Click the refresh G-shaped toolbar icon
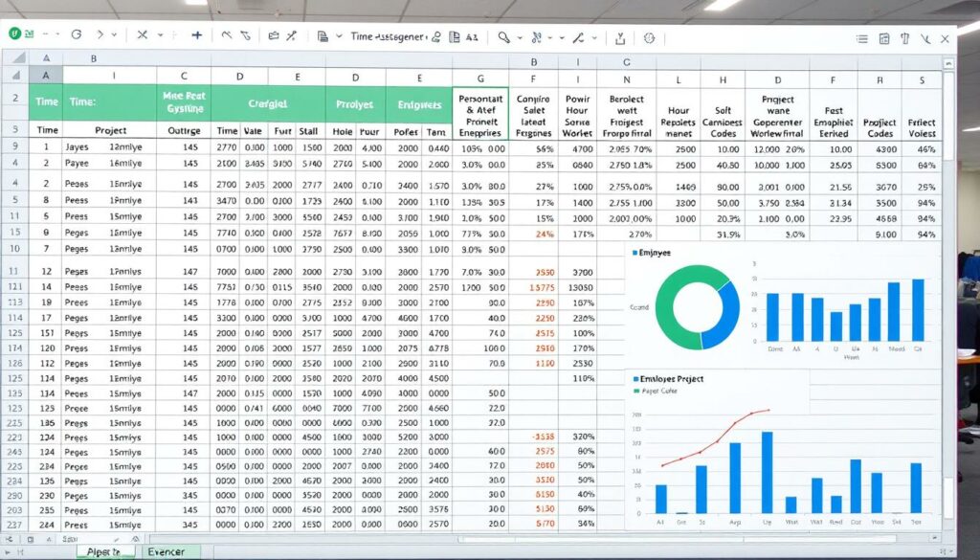This screenshot has width=980, height=560. tap(77, 35)
